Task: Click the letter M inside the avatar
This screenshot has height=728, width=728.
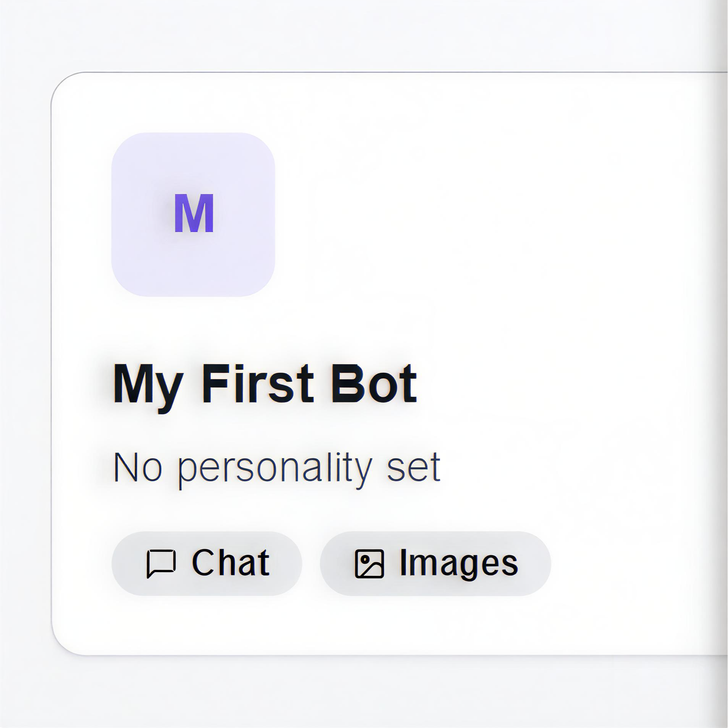Action: (x=194, y=213)
